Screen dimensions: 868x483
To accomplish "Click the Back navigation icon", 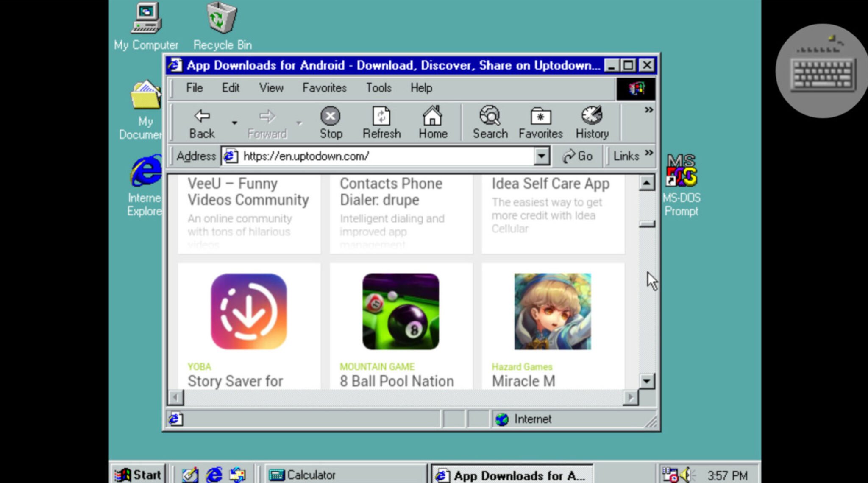I will point(201,117).
